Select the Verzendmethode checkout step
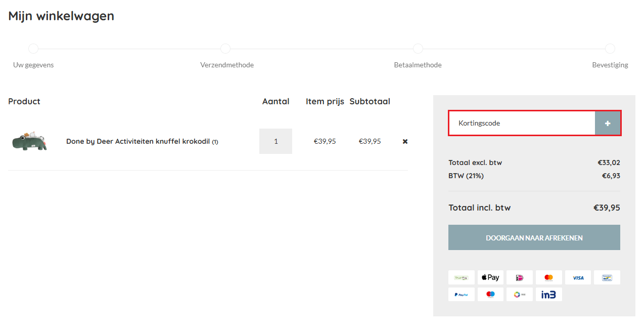Image resolution: width=644 pixels, height=327 pixels. pyautogui.click(x=225, y=49)
